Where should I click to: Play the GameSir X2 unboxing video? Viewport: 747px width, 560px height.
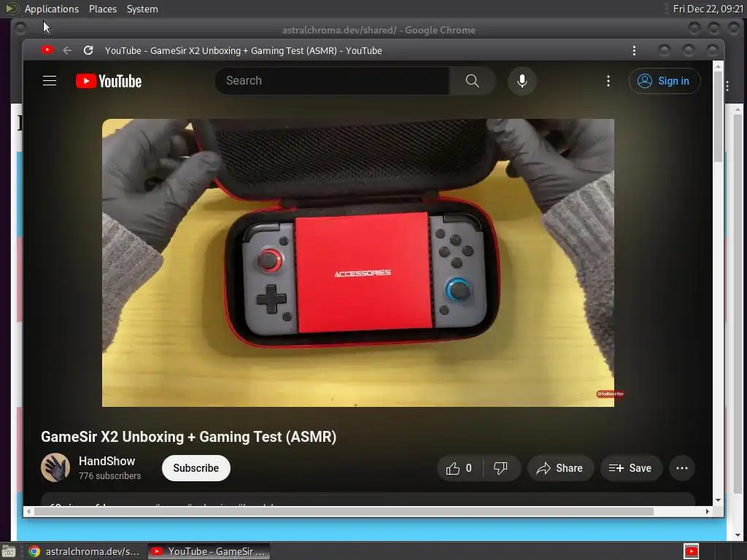coord(357,262)
